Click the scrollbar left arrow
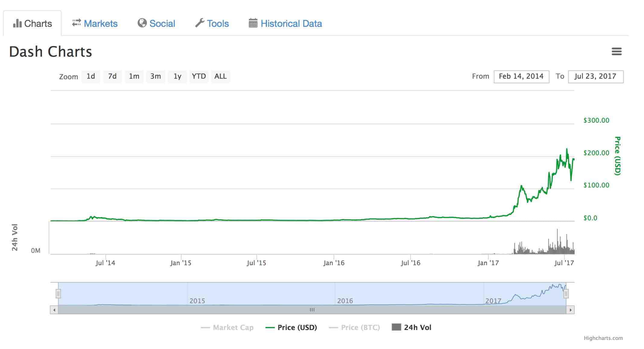Image resolution: width=644 pixels, height=349 pixels. [x=54, y=310]
